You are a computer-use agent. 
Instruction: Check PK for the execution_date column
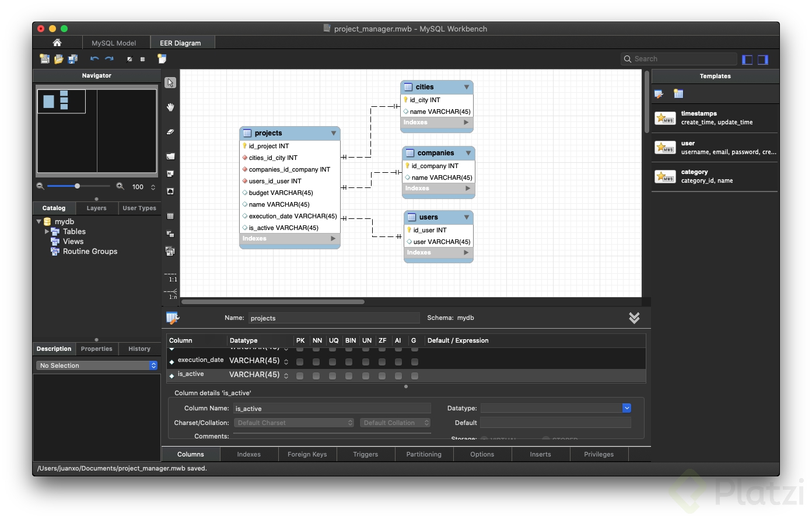pos(300,362)
